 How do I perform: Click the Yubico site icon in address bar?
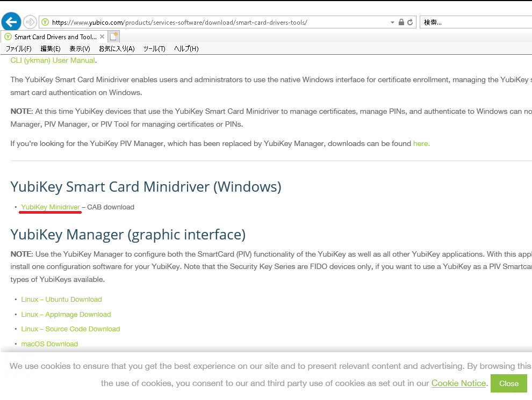tap(45, 23)
